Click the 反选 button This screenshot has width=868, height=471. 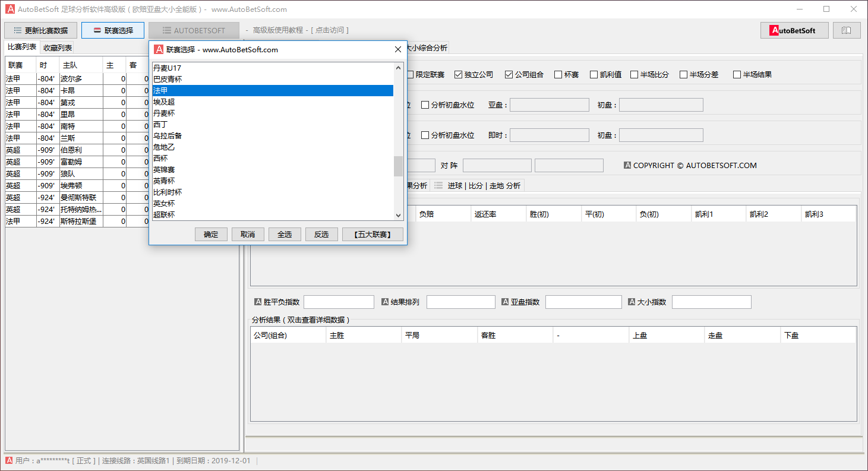click(321, 235)
